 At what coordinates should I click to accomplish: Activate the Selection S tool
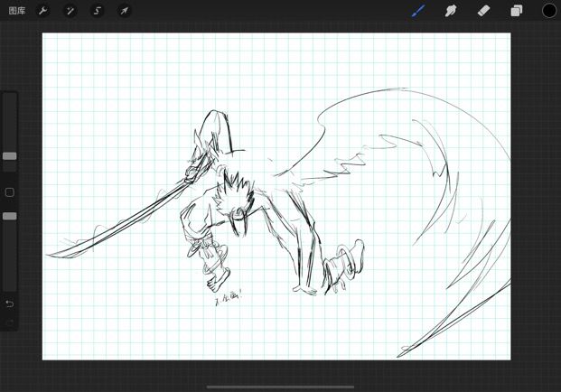(x=97, y=11)
